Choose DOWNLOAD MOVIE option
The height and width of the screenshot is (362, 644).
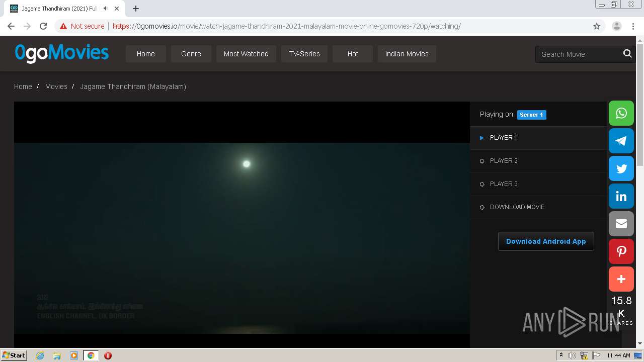tap(538, 207)
